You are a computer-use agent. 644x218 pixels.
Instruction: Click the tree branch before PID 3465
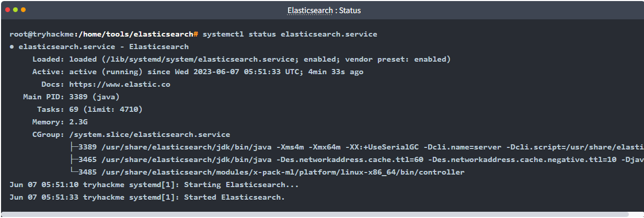point(74,160)
